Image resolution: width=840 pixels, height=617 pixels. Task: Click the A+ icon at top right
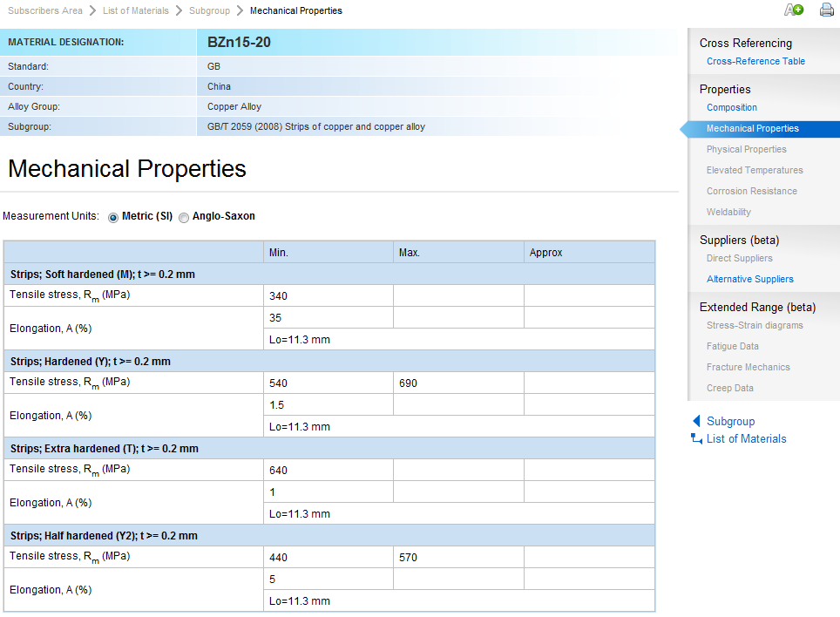[793, 10]
